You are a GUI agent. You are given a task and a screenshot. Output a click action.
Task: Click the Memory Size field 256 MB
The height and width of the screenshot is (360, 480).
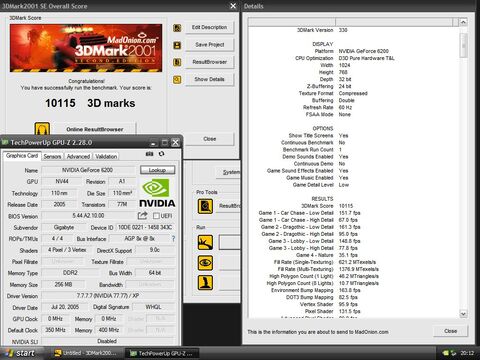tap(63, 284)
